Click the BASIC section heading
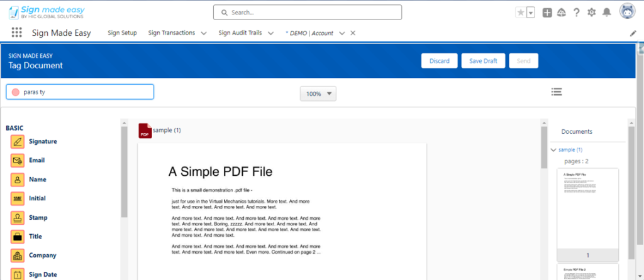644x280 pixels. click(14, 128)
